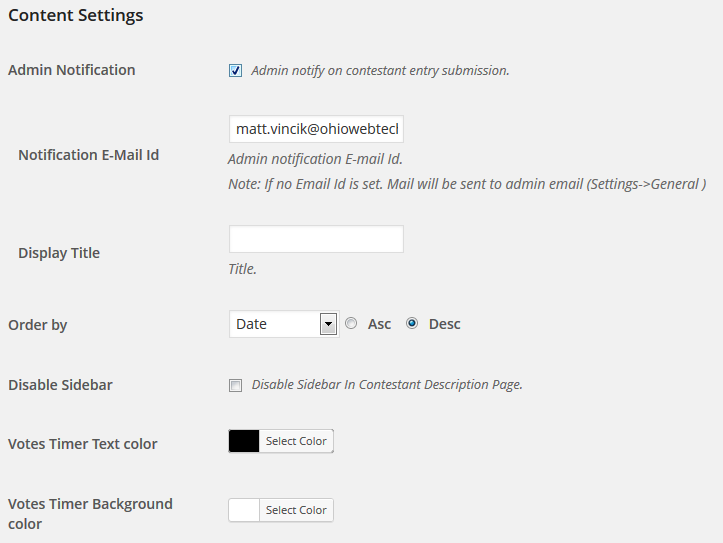Click Select Color for Timer Background color
Screen dimensions: 723x543
[x=296, y=510]
